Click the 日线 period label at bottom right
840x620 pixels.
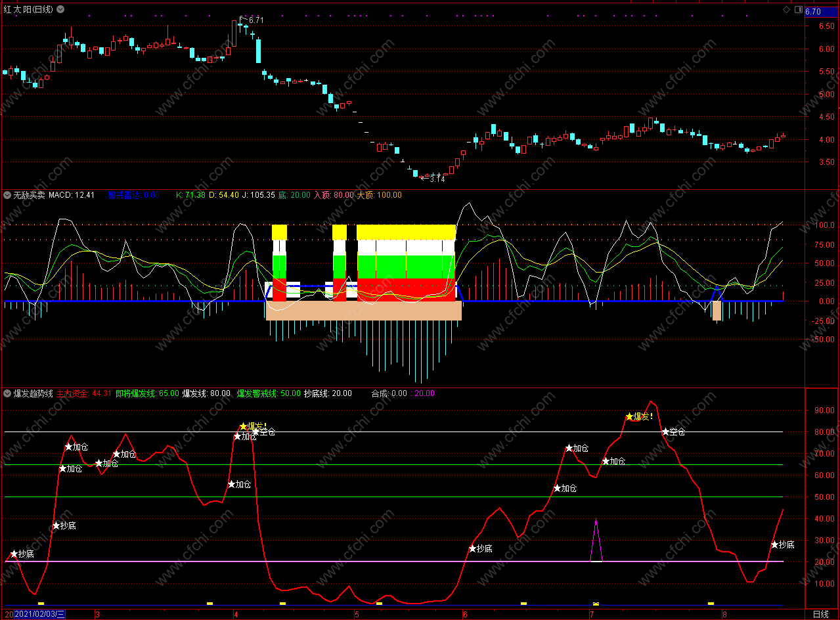pyautogui.click(x=820, y=614)
